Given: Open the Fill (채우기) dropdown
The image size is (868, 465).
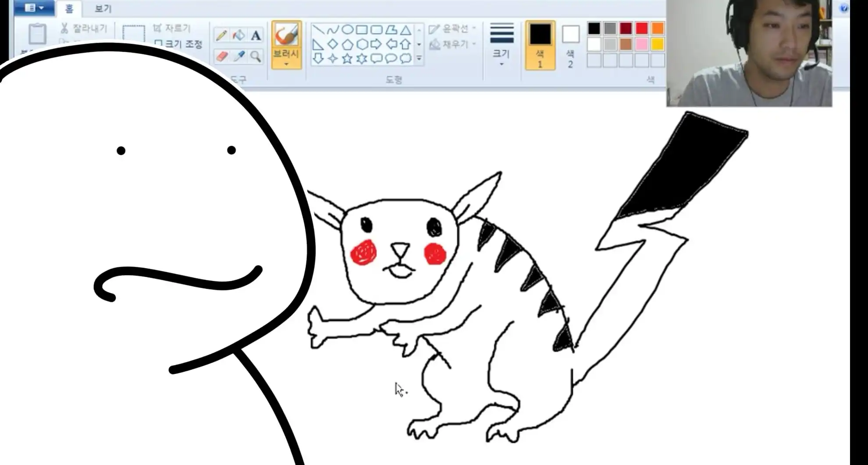Looking at the screenshot, I should point(452,44).
